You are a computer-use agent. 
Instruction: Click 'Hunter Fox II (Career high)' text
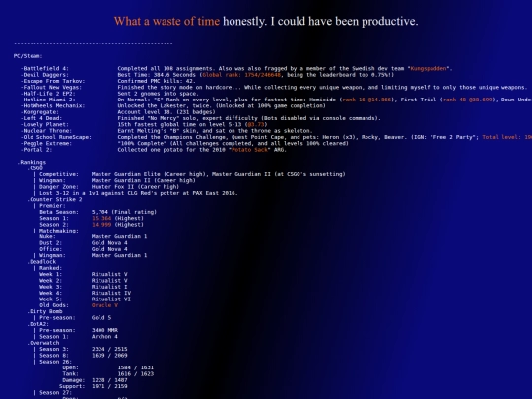coord(135,187)
